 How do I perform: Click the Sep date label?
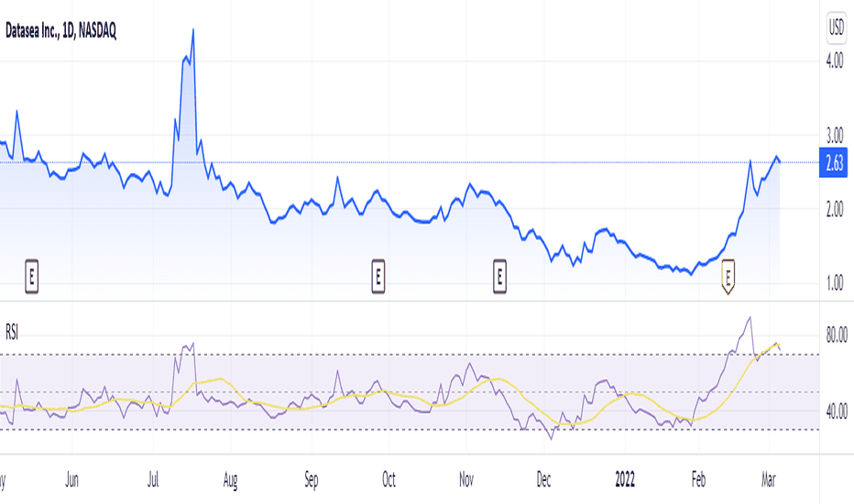coord(311,480)
